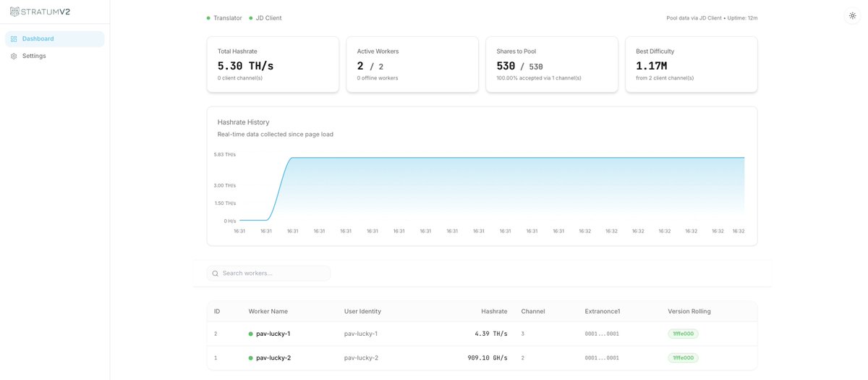Click the Shares to Pool heading
The width and height of the screenshot is (868, 380).
coord(516,51)
